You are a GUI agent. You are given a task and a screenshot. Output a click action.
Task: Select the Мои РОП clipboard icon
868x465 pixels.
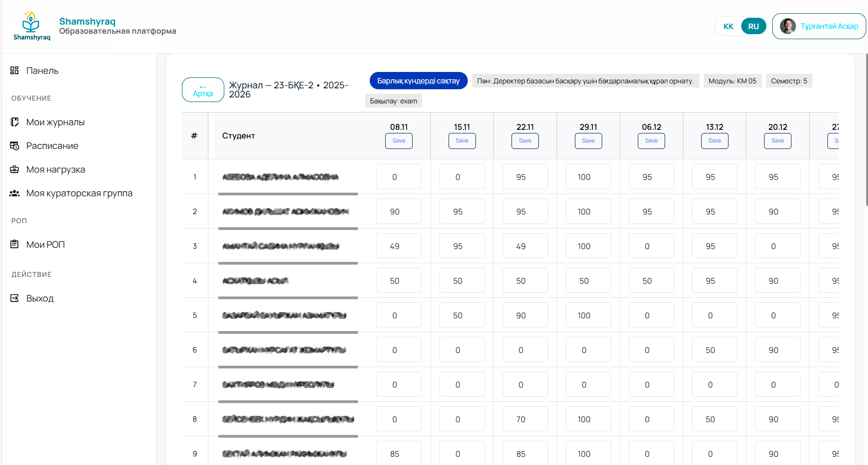[14, 244]
